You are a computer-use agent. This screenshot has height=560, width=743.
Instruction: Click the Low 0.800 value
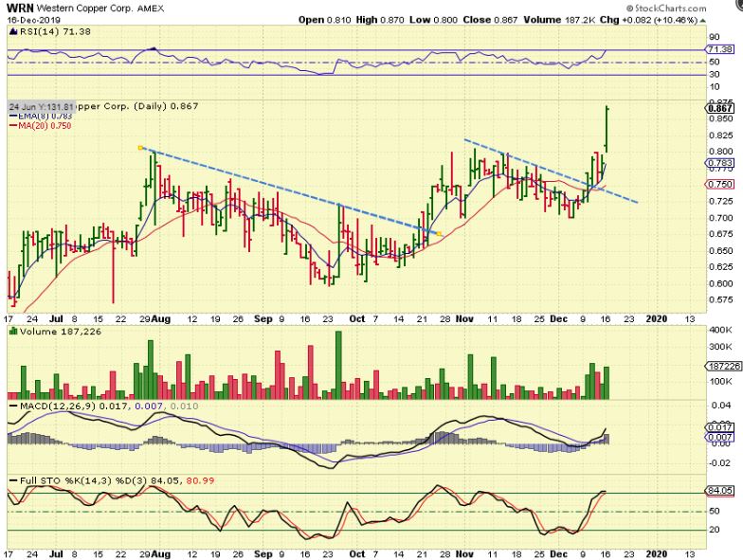point(434,20)
